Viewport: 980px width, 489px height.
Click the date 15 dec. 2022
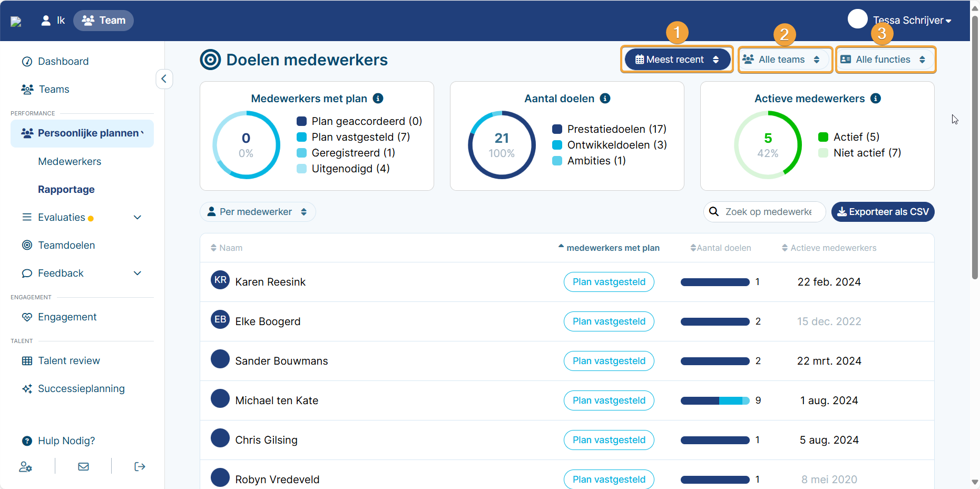click(829, 322)
